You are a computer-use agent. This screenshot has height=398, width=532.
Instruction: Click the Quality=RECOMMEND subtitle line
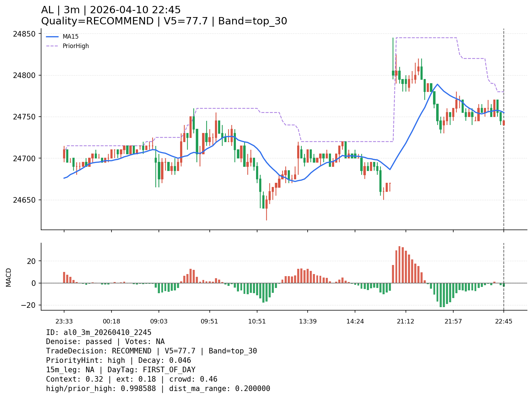tap(164, 21)
